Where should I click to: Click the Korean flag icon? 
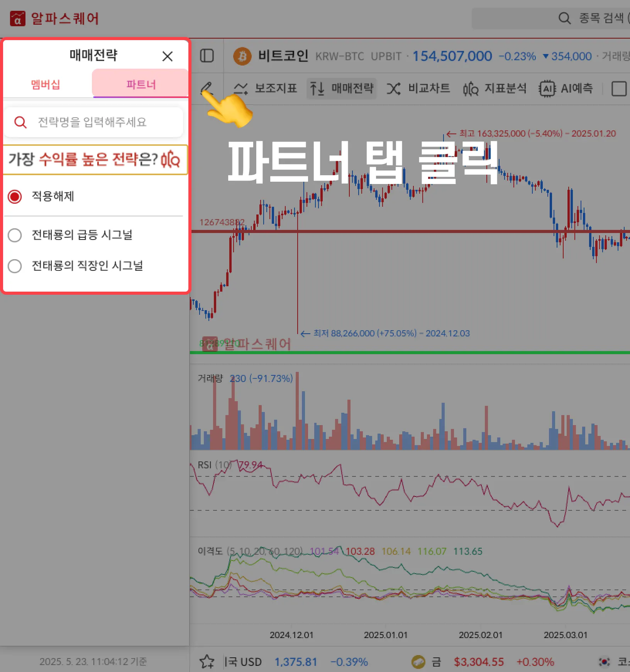point(605,662)
